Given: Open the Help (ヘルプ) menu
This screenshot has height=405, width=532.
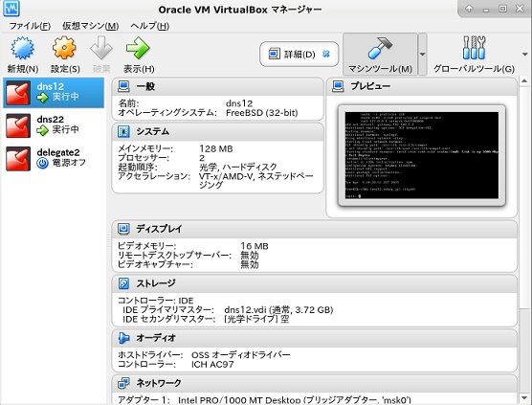Looking at the screenshot, I should (149, 26).
